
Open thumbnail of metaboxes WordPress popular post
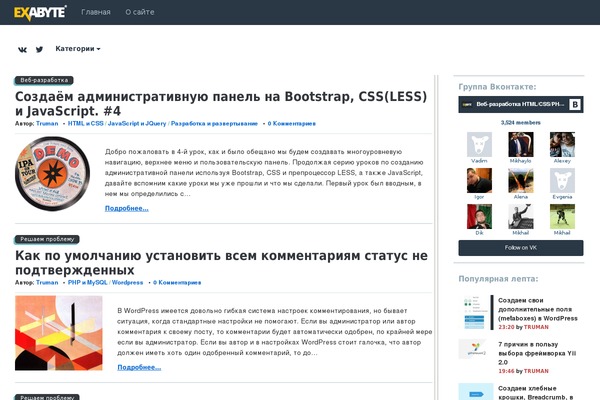point(474,312)
